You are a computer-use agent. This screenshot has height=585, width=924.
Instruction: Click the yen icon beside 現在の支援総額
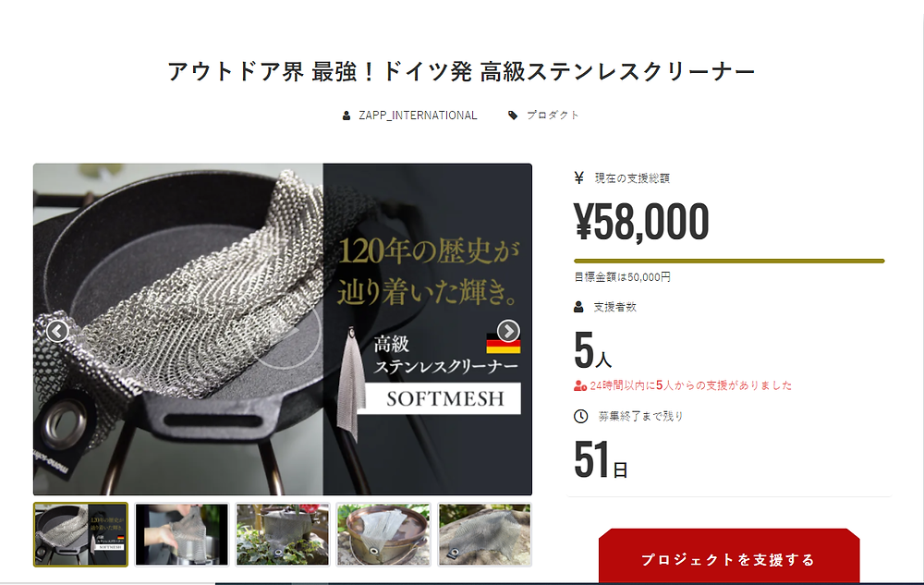tap(579, 178)
